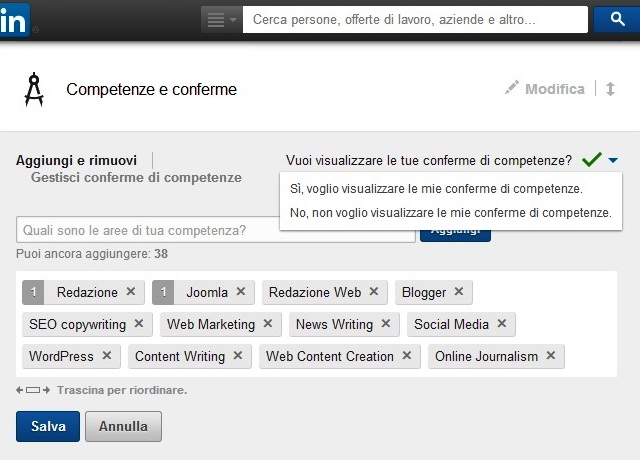Click the Salva button
Viewport: 640px width, 460px height.
(48, 427)
